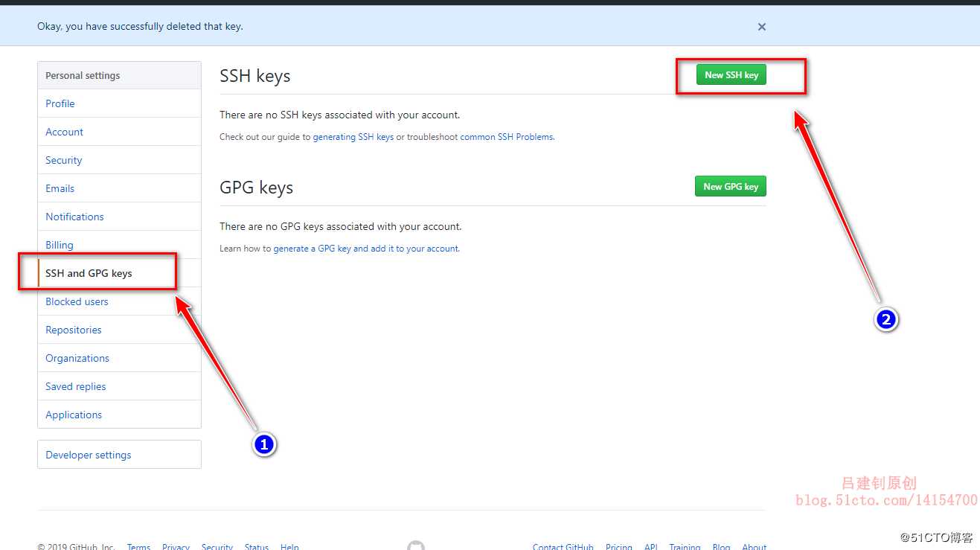Viewport: 980px width, 550px height.
Task: Click the New GPG key button
Action: coord(731,187)
